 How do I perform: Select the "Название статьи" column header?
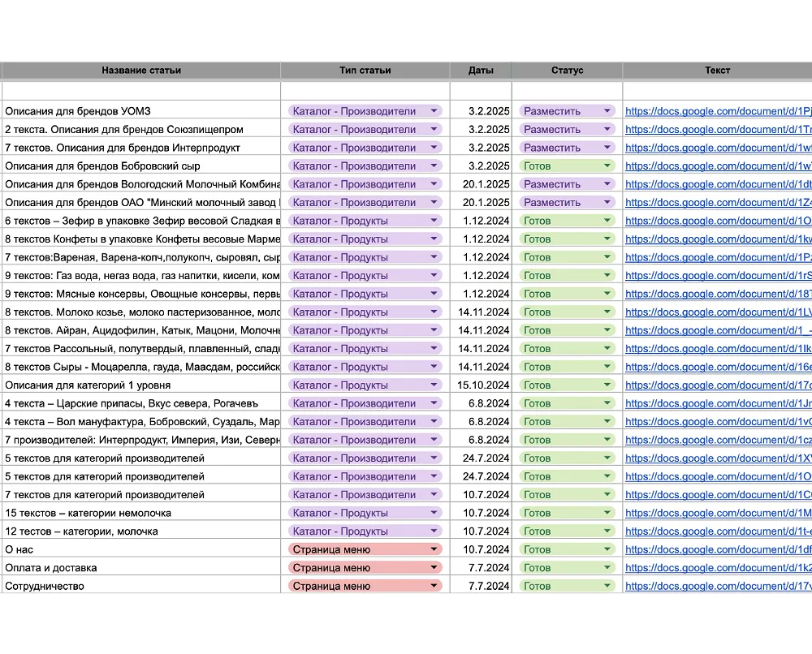click(x=141, y=71)
